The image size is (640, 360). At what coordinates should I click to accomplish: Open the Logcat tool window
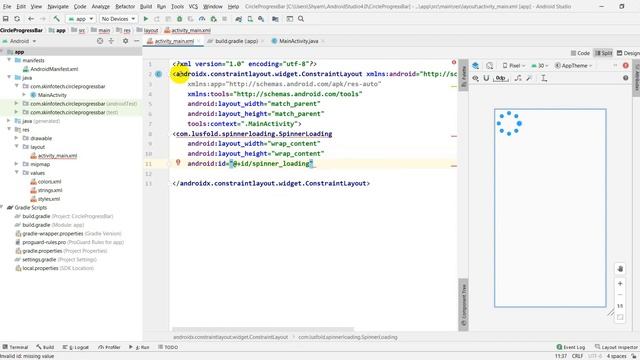point(76,347)
